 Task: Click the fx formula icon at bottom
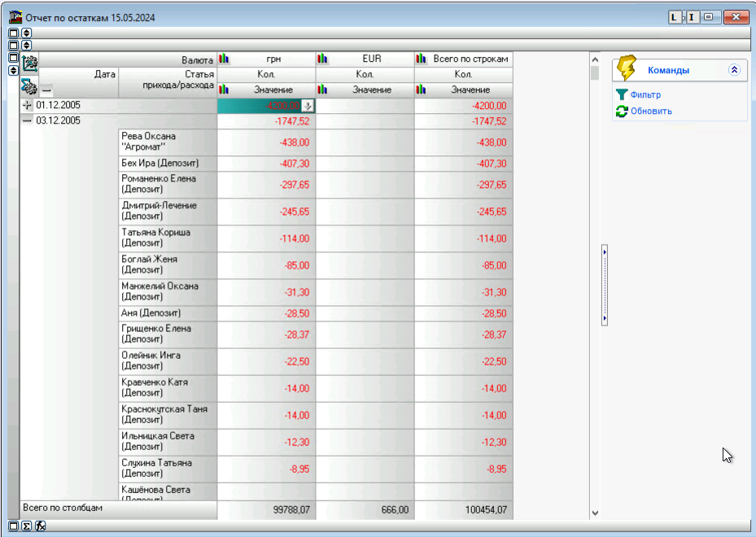click(x=40, y=526)
